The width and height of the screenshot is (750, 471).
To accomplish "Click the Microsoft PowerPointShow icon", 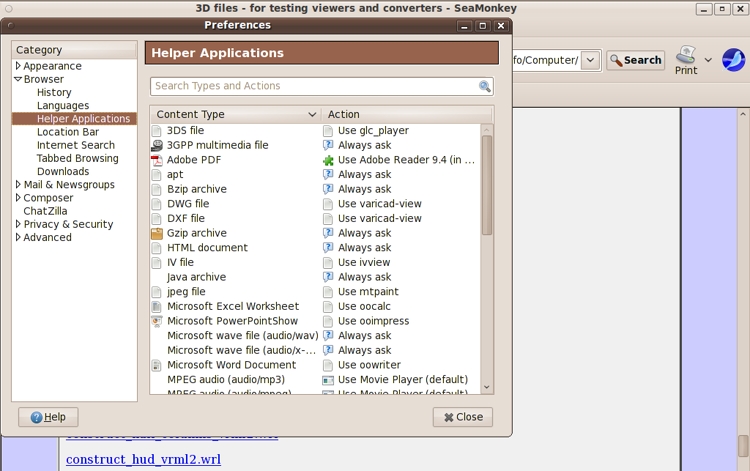I will click(157, 321).
